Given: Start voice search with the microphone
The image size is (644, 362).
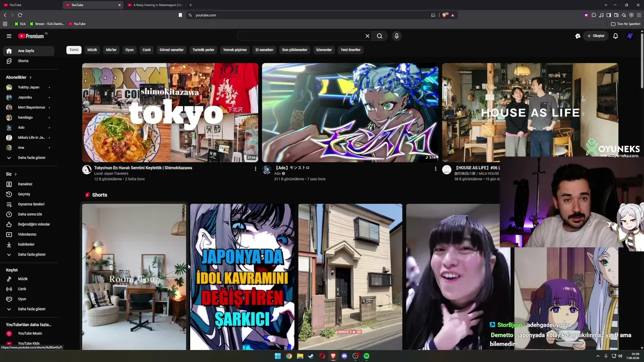Looking at the screenshot, I should pyautogui.click(x=396, y=36).
